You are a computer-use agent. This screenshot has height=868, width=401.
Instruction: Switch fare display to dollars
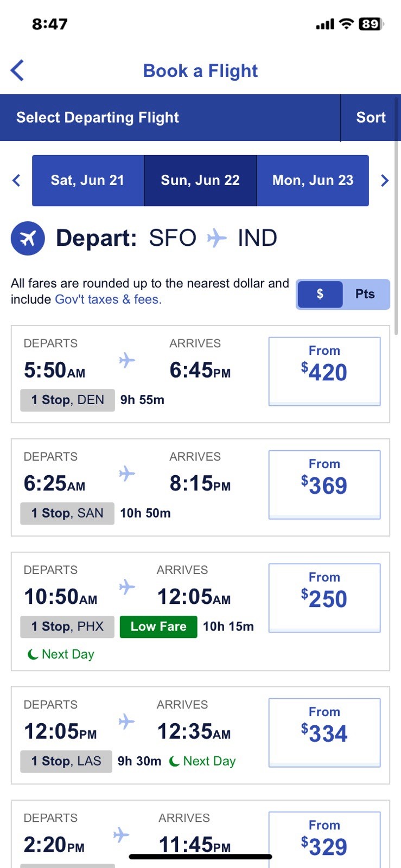point(320,294)
